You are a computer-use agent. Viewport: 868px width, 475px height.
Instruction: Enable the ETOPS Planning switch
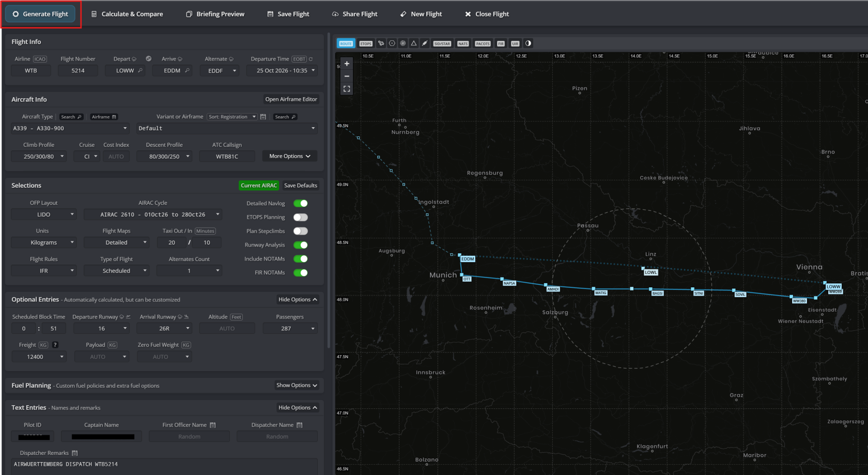pos(301,217)
